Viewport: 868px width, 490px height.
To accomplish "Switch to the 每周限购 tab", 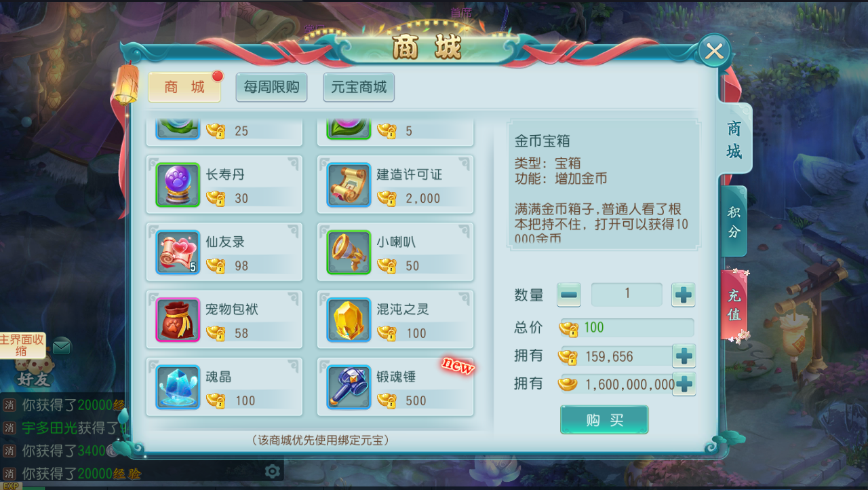I will (x=271, y=87).
